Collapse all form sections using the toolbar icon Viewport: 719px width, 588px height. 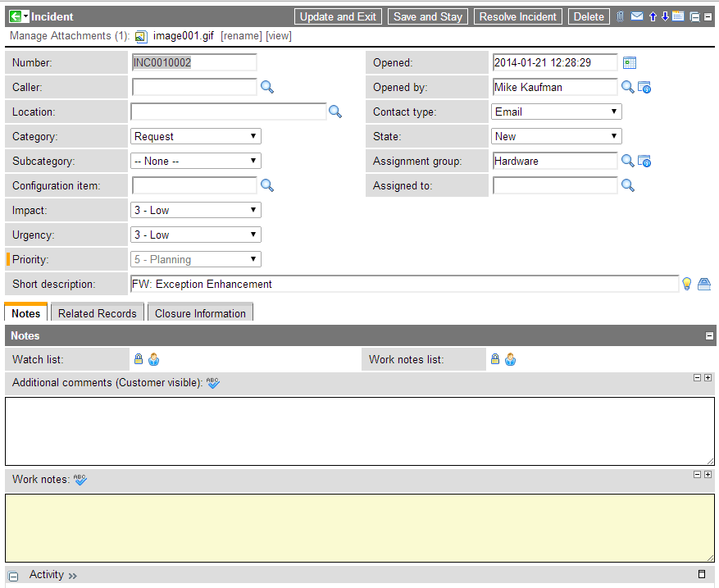(695, 16)
